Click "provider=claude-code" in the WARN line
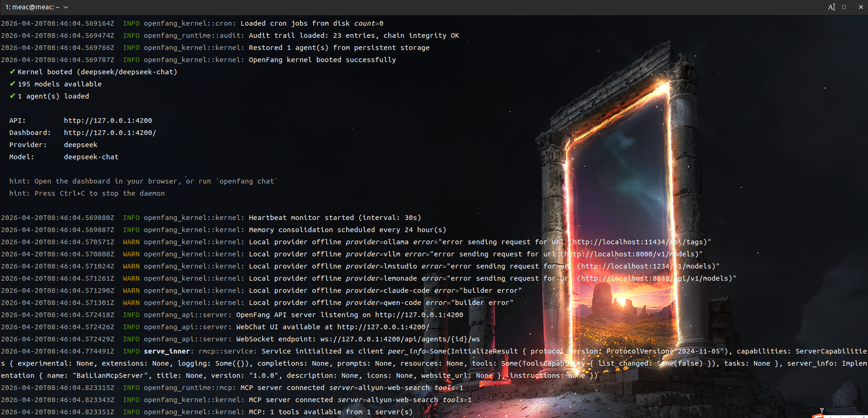 (388, 290)
